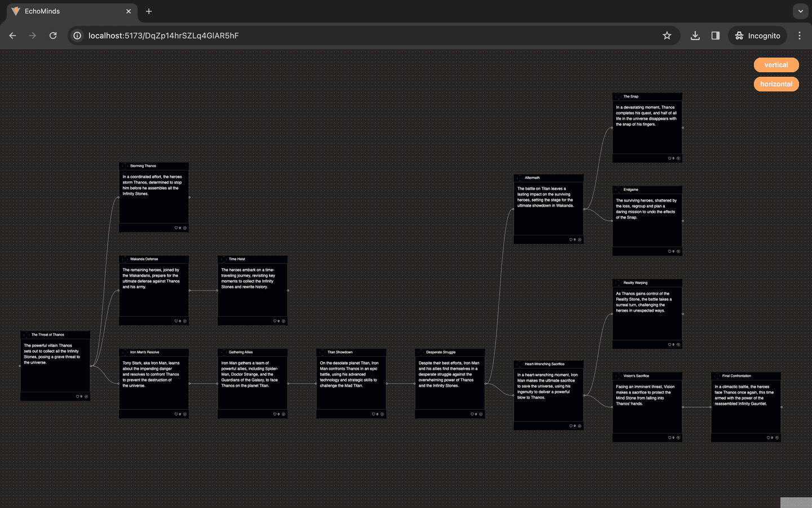Select the 'Time Heist' card title
This screenshot has width=812, height=508.
click(x=237, y=259)
